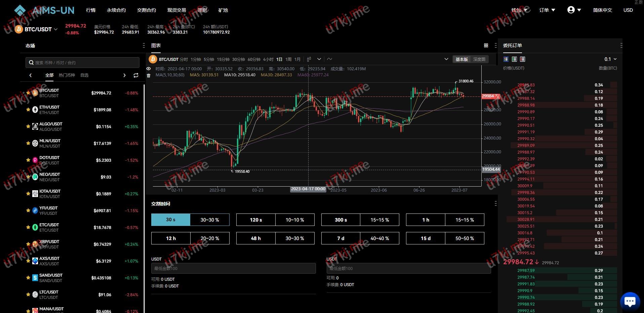The height and width of the screenshot is (313, 644).
Task: Refresh the market list
Action: click(x=136, y=75)
